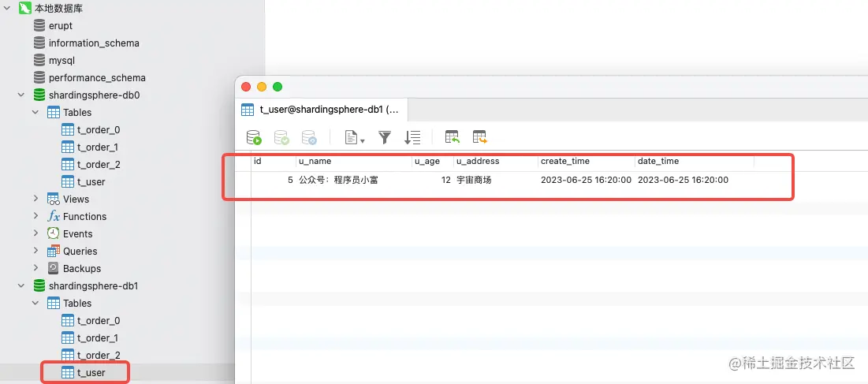Open the text/memo view dropdown icon
Screen dimensions: 868x384
pos(354,137)
